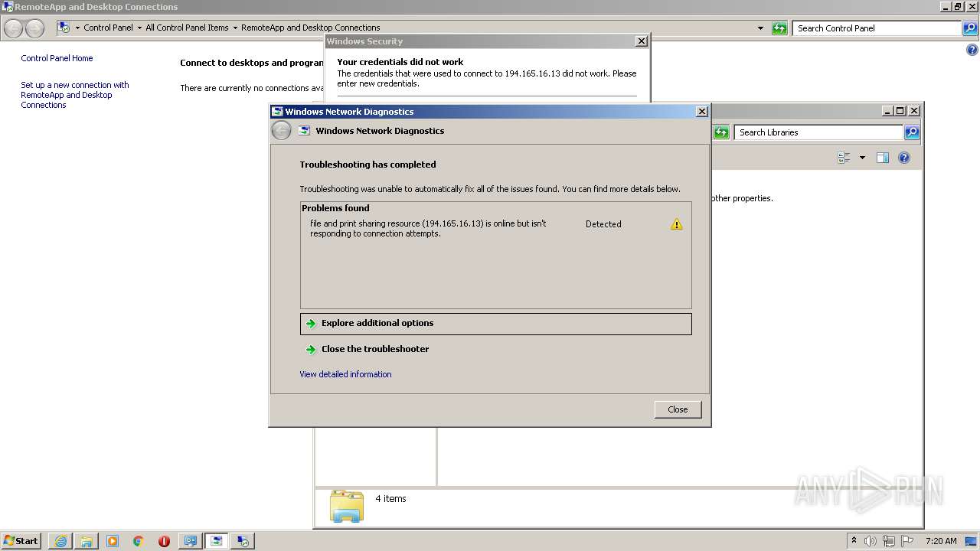The image size is (980, 551).
Task: Refresh the Control Panel address bar
Action: click(x=779, y=28)
